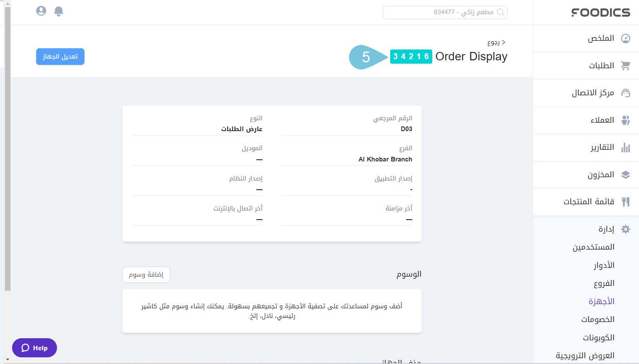Click the Foodics logo
The width and height of the screenshot is (639, 364).
(601, 12)
